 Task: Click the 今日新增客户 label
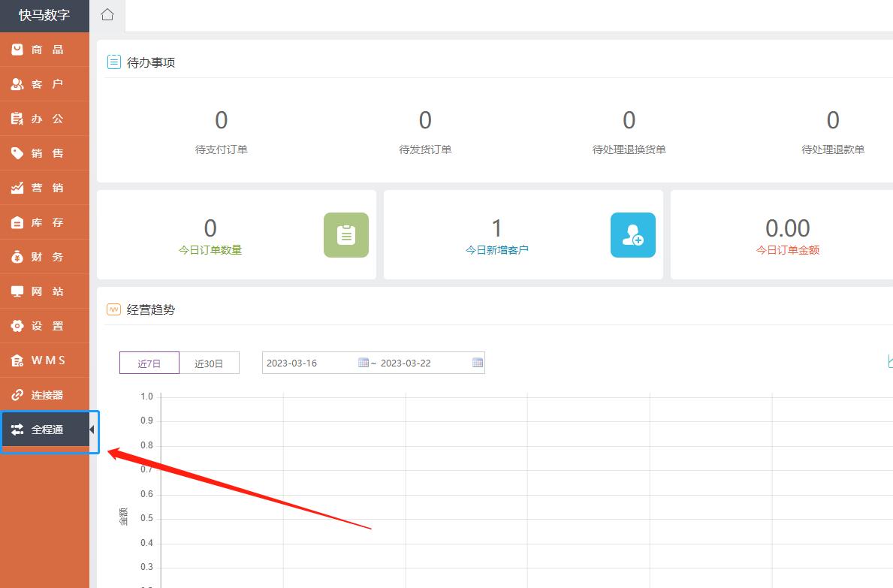[x=496, y=250]
